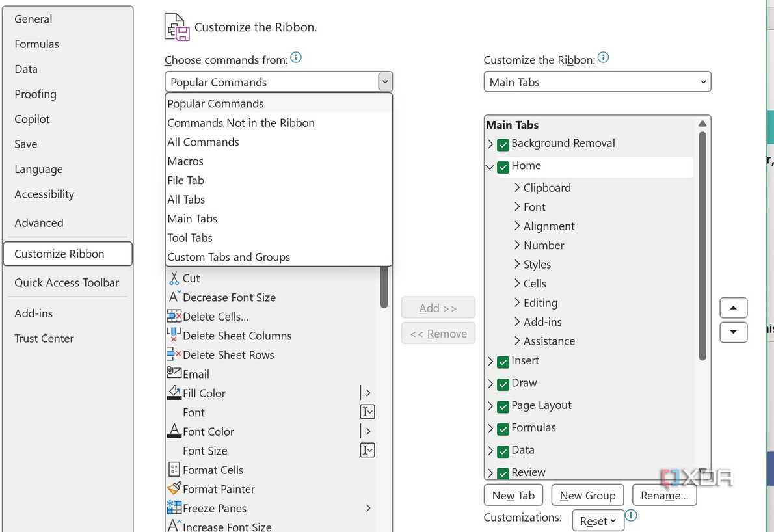Expand the Alignment group chevron
Screen dimensions: 774x532
(517, 226)
